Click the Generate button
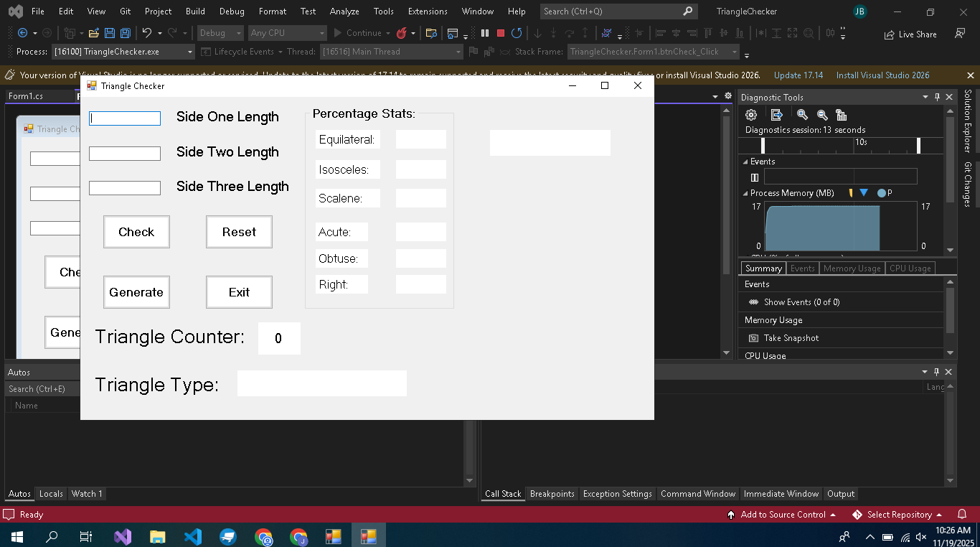This screenshot has height=547, width=980. (136, 292)
